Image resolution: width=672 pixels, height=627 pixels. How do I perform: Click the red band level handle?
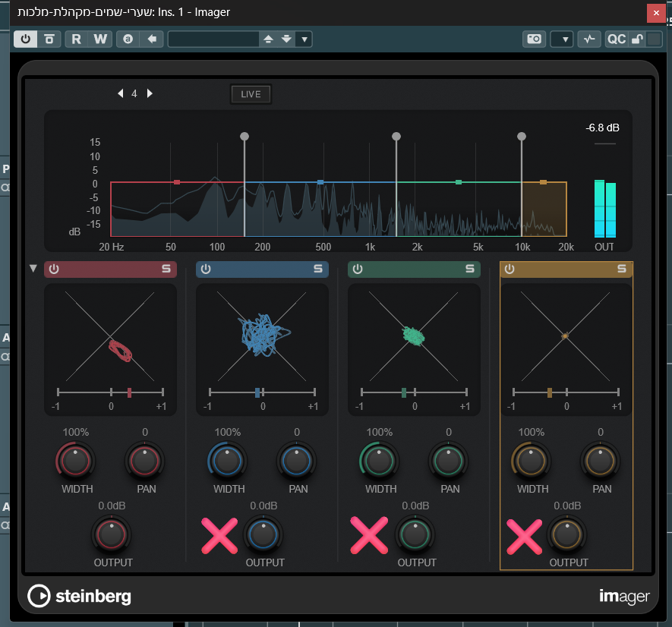pyautogui.click(x=177, y=182)
